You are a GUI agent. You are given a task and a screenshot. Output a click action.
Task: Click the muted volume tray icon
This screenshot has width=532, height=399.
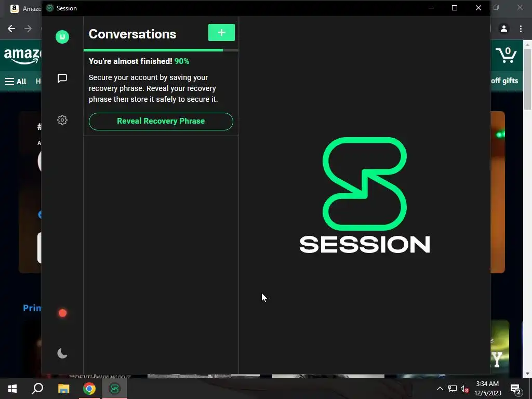click(464, 389)
